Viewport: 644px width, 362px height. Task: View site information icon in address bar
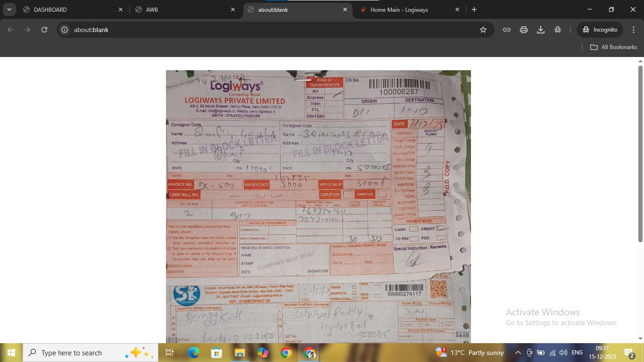[x=65, y=30]
